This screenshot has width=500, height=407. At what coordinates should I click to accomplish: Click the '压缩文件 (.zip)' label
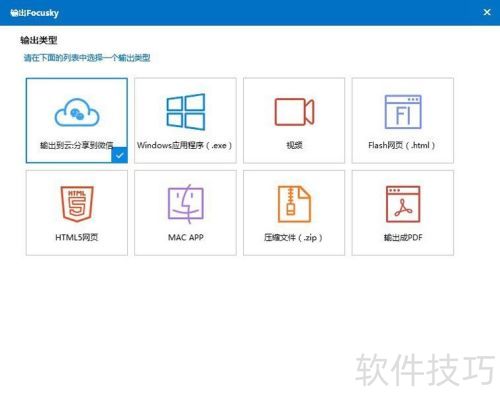point(293,238)
